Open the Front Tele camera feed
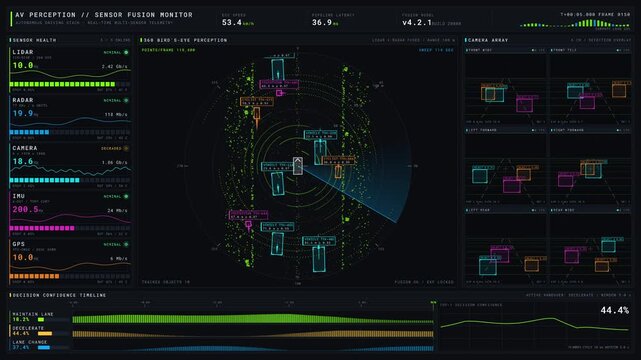 pos(590,86)
